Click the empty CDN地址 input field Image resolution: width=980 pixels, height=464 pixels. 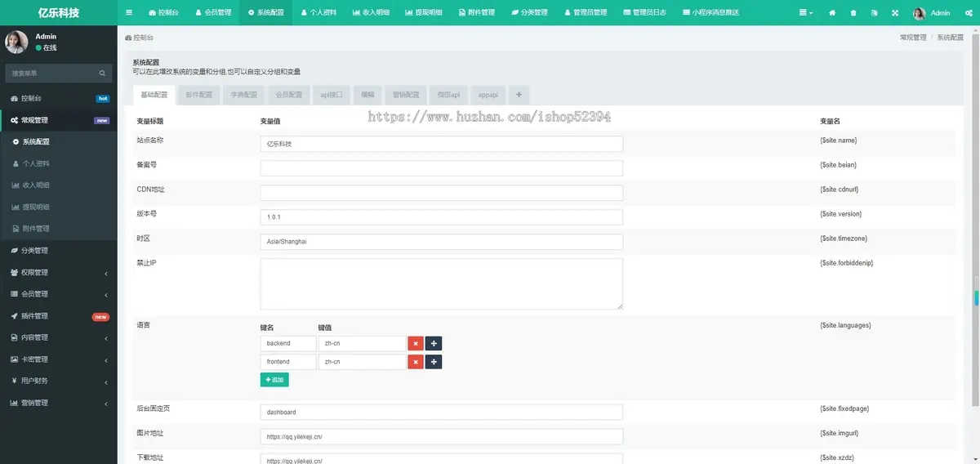(x=441, y=193)
